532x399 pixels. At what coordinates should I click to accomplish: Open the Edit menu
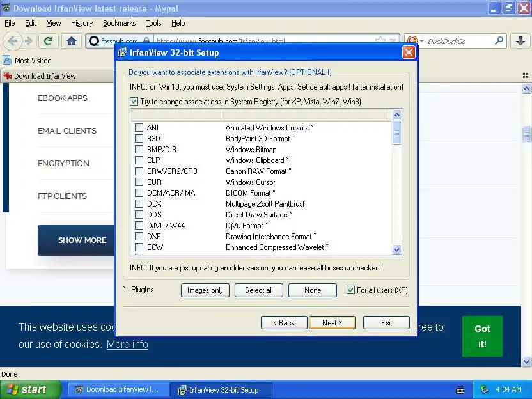click(31, 23)
